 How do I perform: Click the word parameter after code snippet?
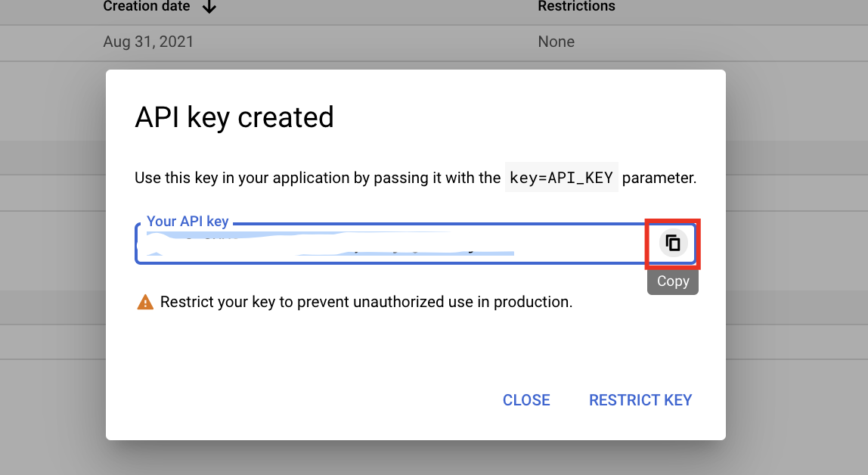point(659,179)
